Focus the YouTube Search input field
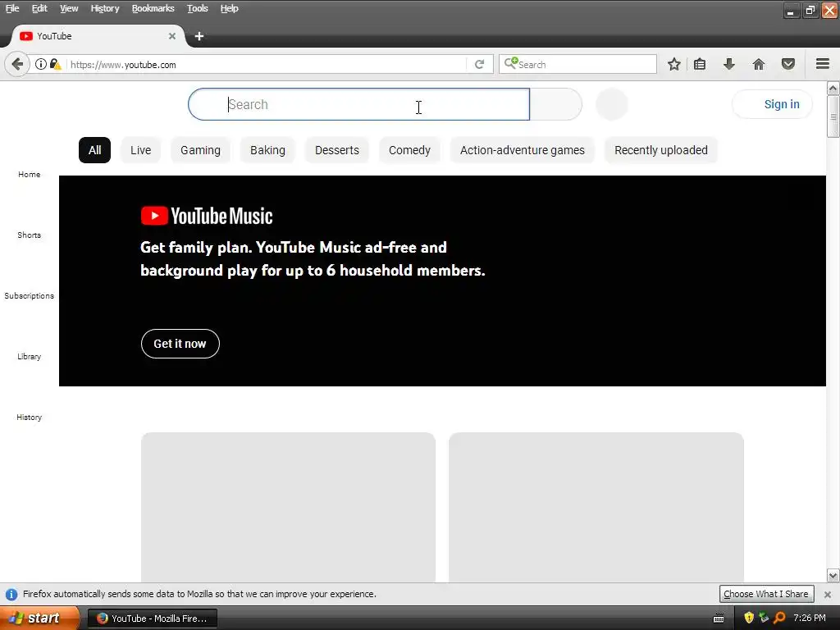Screen dimensions: 840x630 pos(359,104)
